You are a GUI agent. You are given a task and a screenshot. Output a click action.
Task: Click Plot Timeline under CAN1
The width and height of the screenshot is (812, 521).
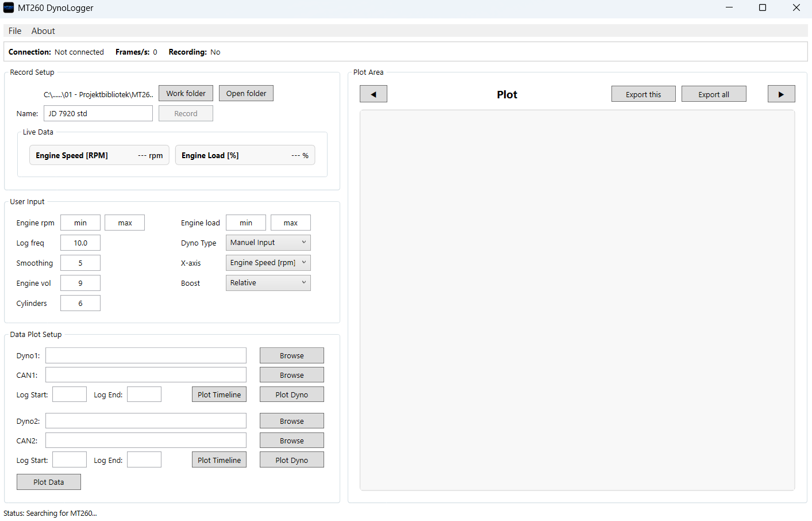point(219,394)
